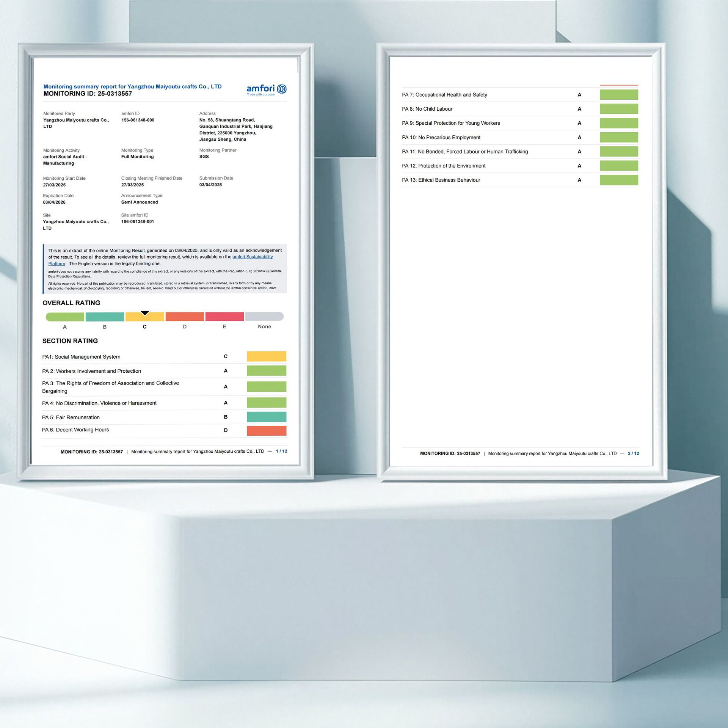Click orange swatch for PA 6 Decent Working Hours

click(x=266, y=430)
